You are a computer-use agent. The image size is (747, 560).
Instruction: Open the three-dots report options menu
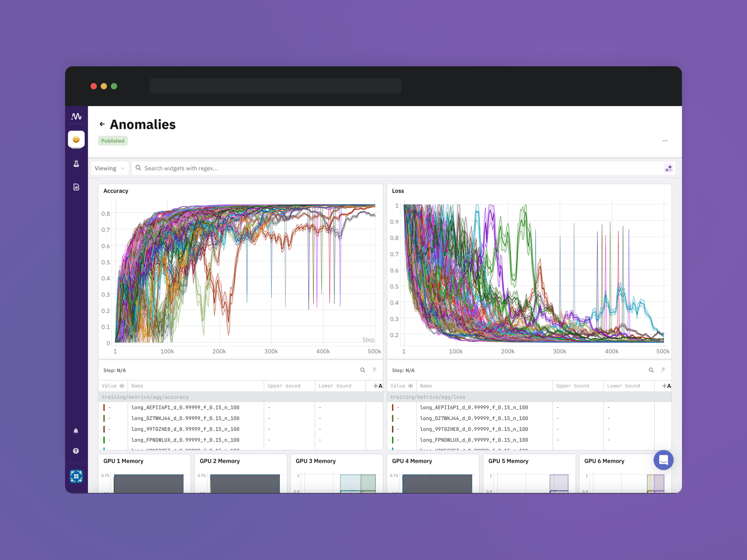[x=665, y=141]
